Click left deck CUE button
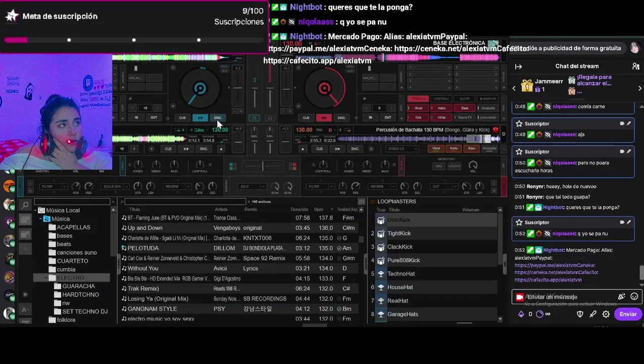The image size is (644, 364). click(x=182, y=118)
